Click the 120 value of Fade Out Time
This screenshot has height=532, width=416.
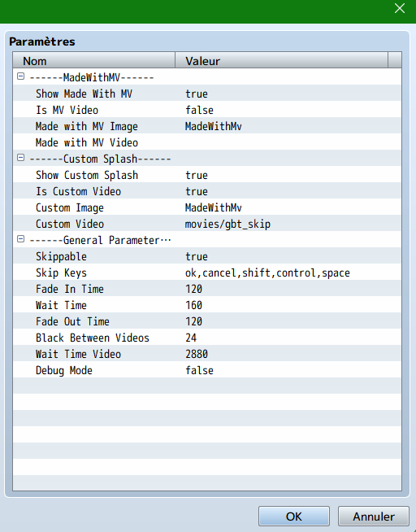point(193,321)
